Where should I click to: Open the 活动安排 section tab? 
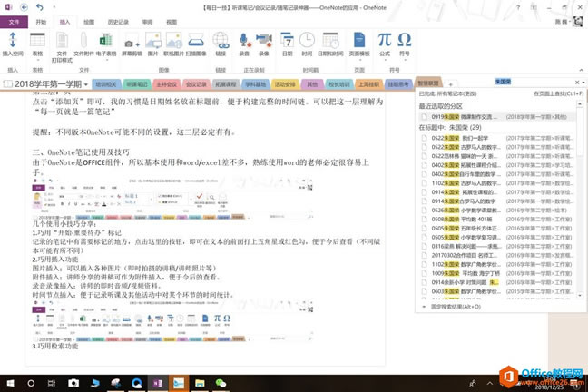click(285, 84)
